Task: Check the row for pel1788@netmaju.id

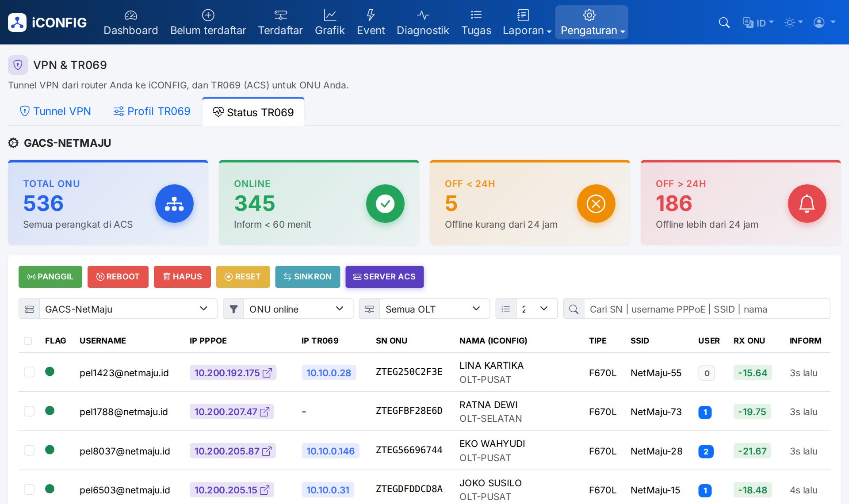Action: [x=29, y=411]
